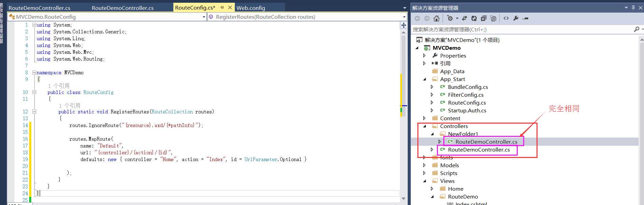Click the C# icon of FilterConfig.cs

tap(443, 95)
